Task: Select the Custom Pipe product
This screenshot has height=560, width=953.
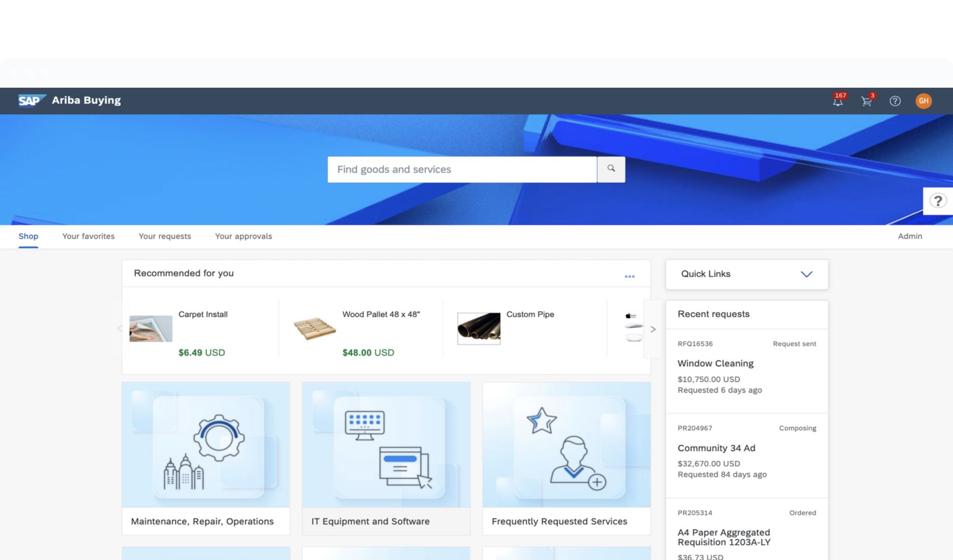Action: 530,326
